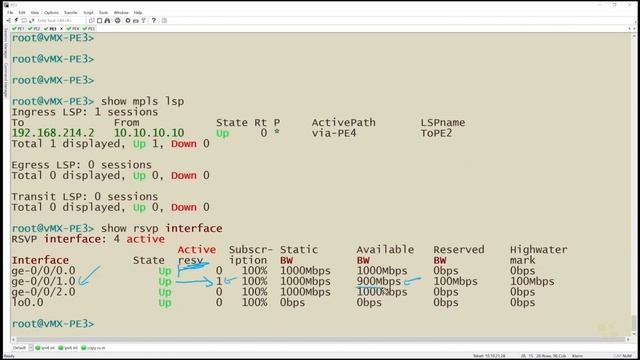Screen dimensions: 640x360
Task: Open the Transfer menu
Action: point(71,13)
